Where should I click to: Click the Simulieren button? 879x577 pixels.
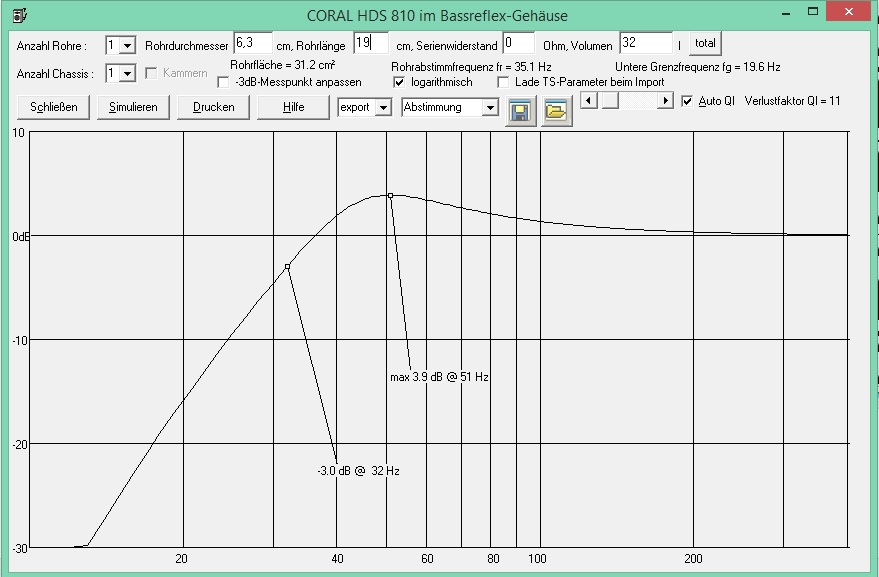coord(134,107)
